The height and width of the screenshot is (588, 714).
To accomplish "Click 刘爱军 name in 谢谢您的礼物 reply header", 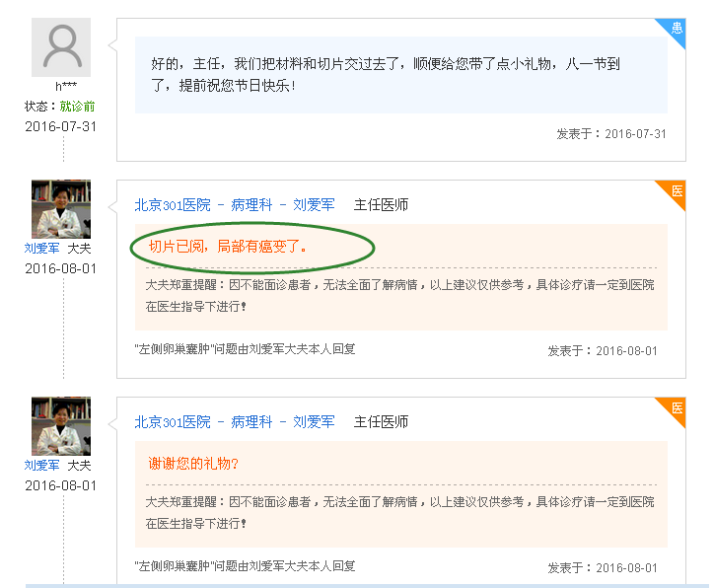I will [x=314, y=422].
